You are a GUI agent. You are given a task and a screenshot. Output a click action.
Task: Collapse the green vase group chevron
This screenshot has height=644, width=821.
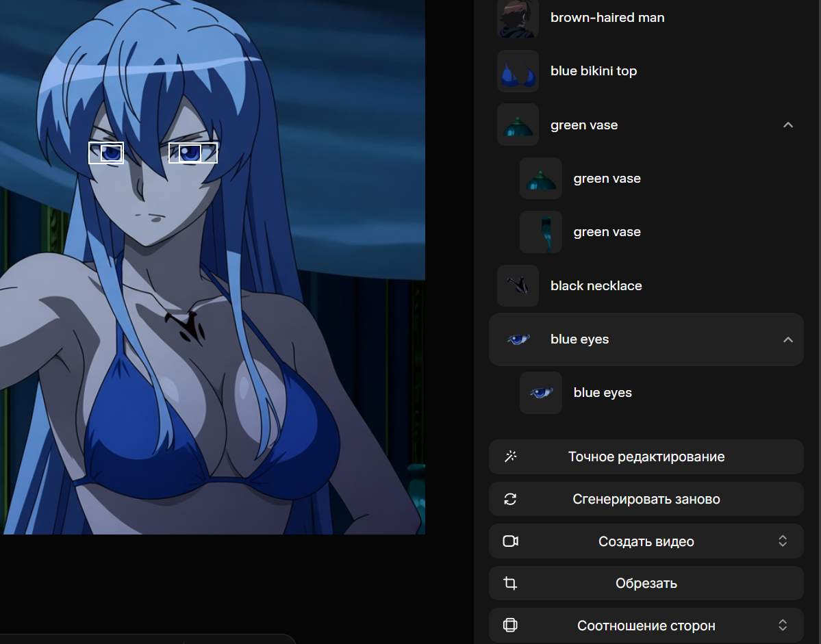788,125
